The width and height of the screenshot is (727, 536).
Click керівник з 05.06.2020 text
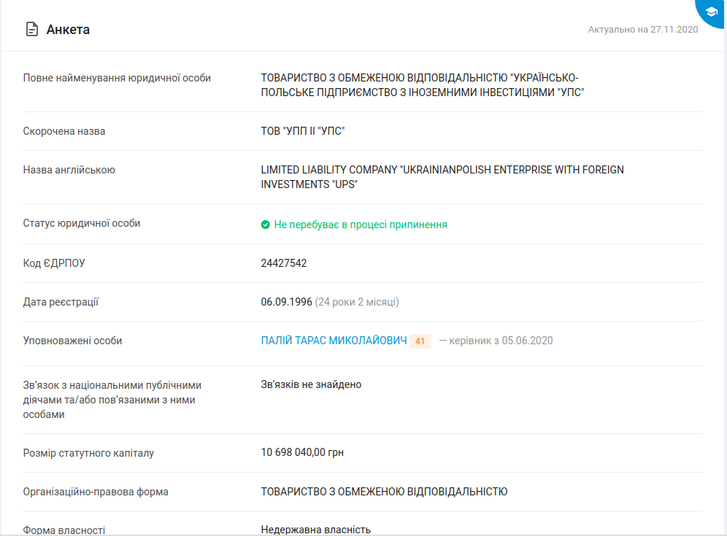coord(501,341)
